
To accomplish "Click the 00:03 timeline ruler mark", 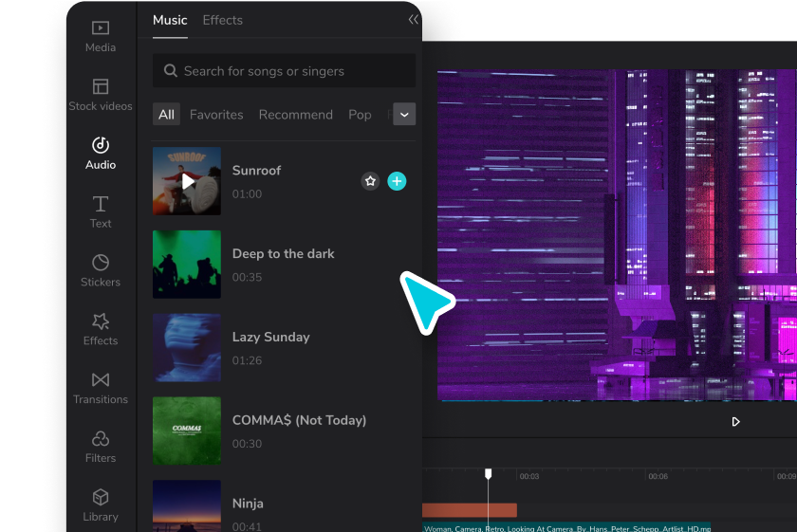I will [529, 476].
